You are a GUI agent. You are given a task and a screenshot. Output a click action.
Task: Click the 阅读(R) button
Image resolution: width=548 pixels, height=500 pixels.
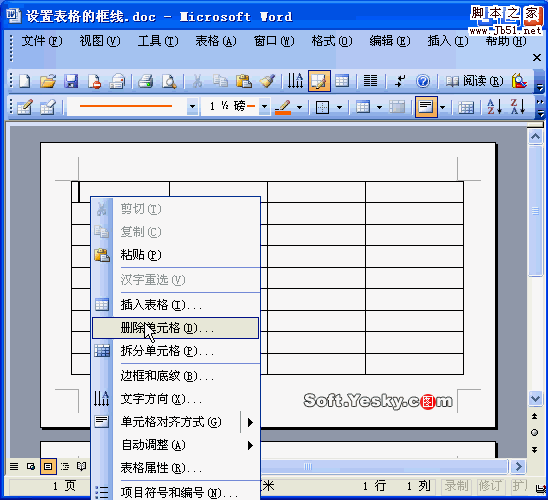474,81
